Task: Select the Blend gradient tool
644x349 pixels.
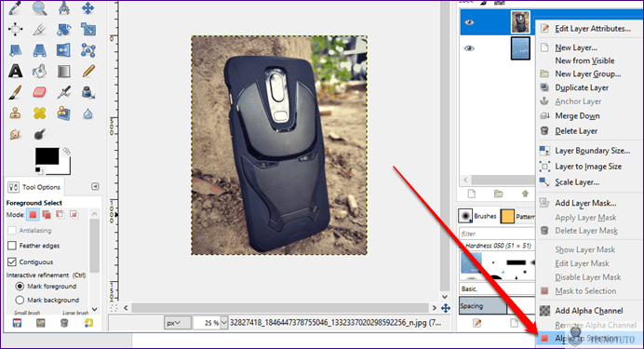Action: coord(63,71)
